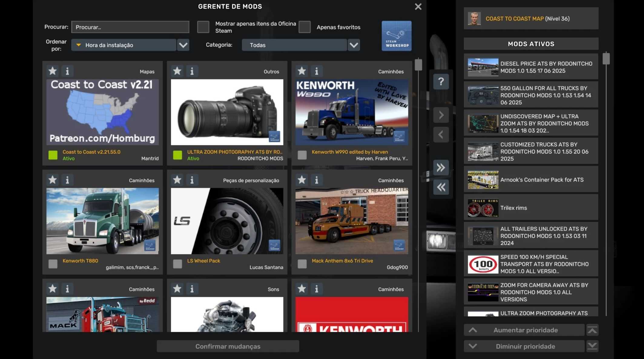The image size is (644, 359).
Task: Select Trilex rims in active mods list
Action: (x=531, y=208)
